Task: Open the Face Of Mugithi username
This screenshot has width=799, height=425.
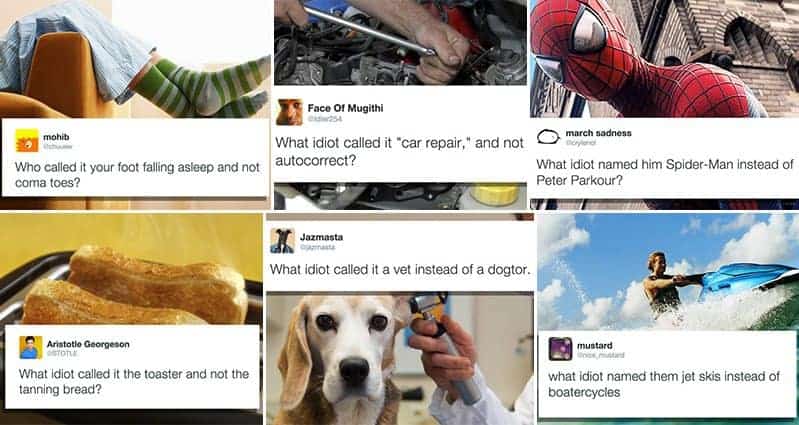Action: click(x=345, y=108)
